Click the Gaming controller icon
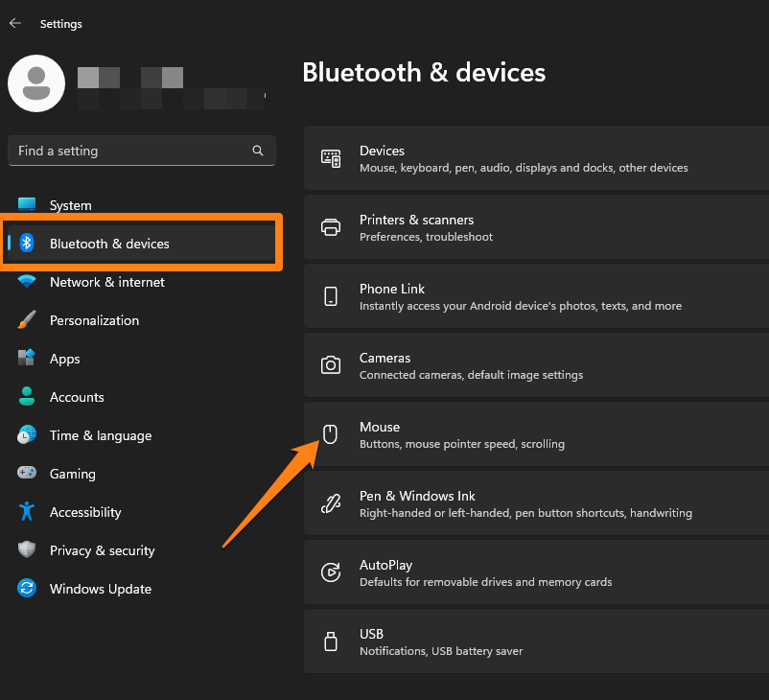The width and height of the screenshot is (769, 700). [27, 473]
